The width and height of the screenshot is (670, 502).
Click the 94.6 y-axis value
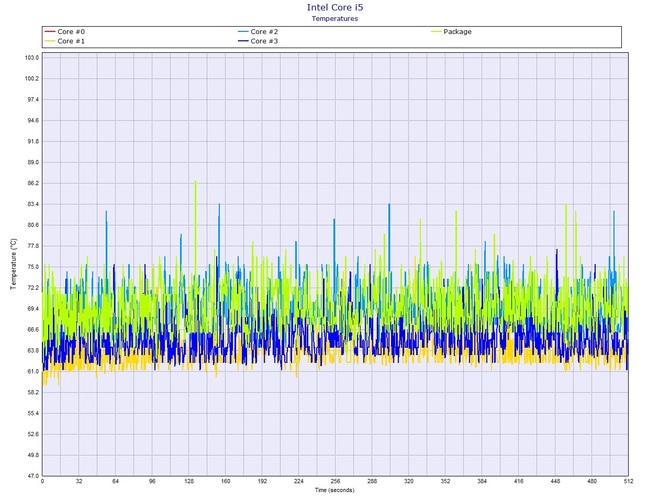coord(33,120)
